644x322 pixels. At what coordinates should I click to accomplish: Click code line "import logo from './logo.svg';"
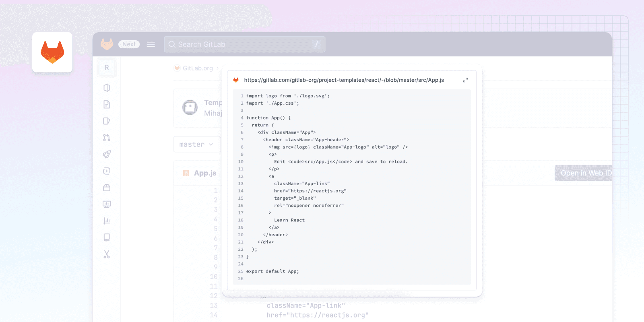click(x=288, y=96)
